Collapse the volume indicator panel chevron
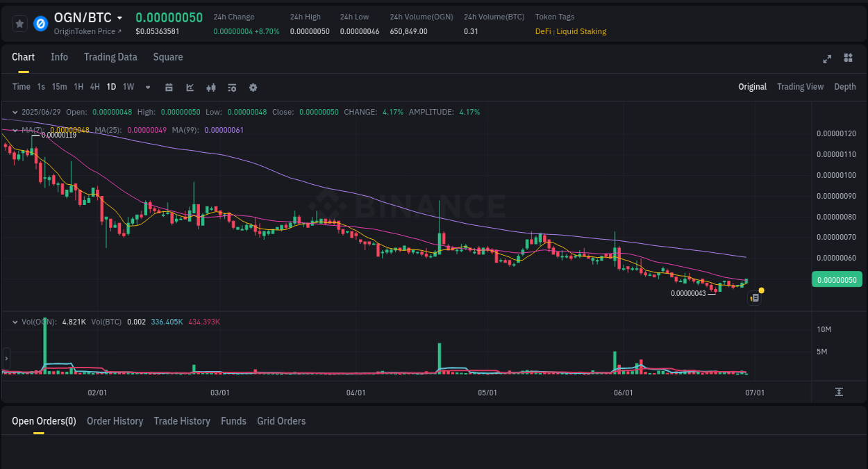868x469 pixels. [15, 322]
